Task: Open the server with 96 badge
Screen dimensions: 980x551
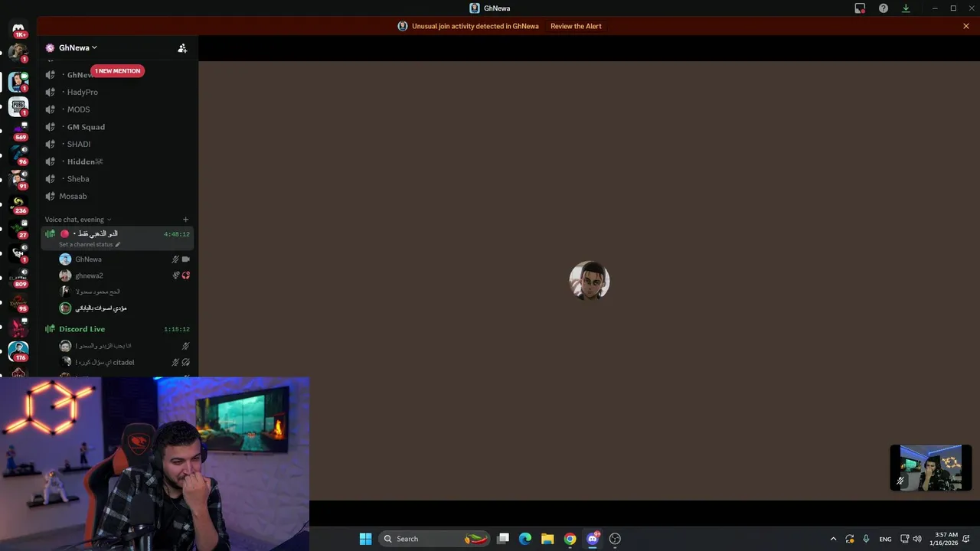Action: (x=18, y=155)
